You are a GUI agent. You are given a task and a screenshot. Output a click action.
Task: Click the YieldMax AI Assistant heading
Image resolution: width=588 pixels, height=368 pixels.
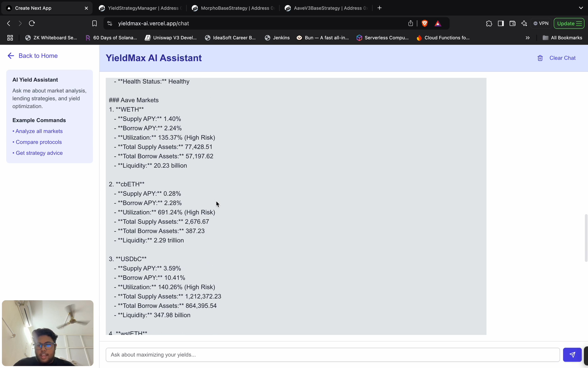coord(153,58)
